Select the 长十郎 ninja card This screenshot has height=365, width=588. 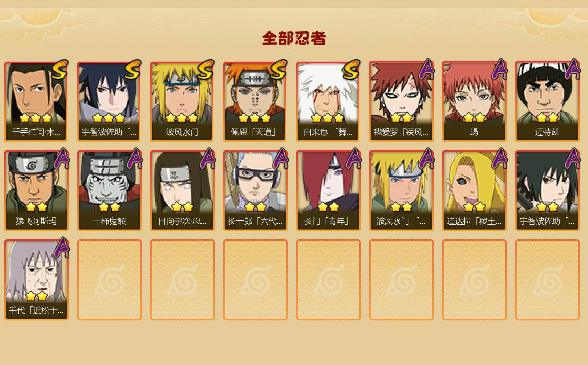click(255, 191)
